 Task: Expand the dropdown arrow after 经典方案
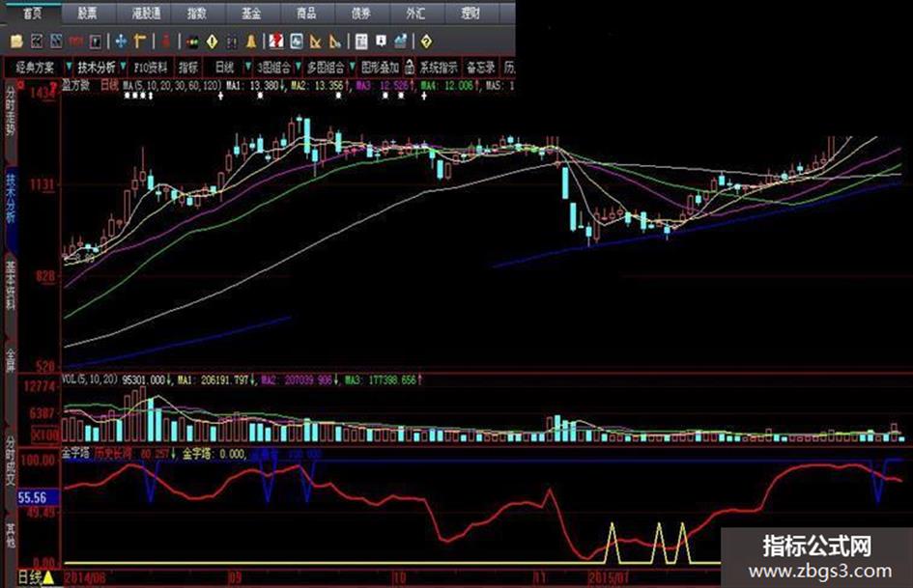[69, 67]
